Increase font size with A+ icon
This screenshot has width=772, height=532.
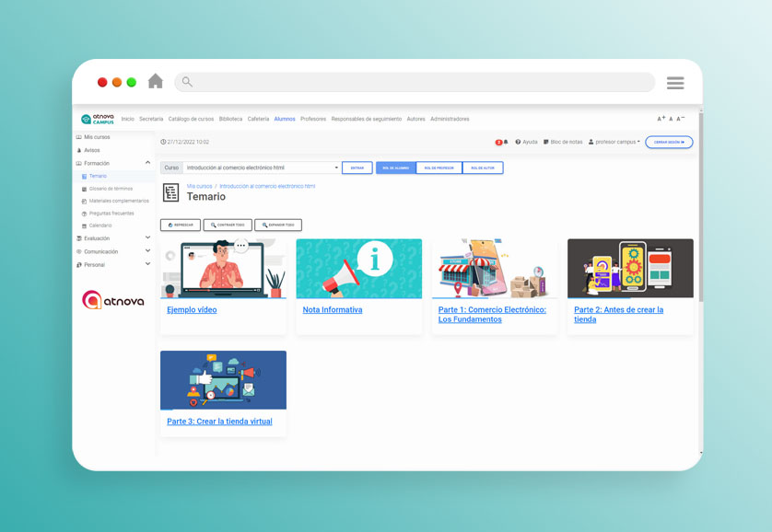pos(661,119)
